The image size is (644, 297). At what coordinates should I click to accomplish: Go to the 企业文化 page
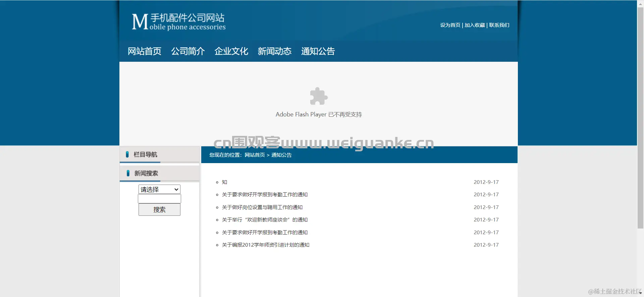click(x=231, y=51)
